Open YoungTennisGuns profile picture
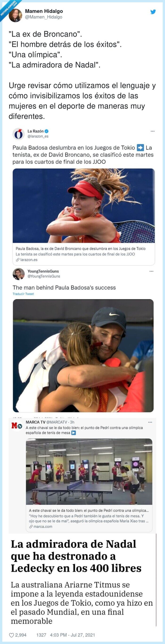165x644 pixels. pos(18,274)
